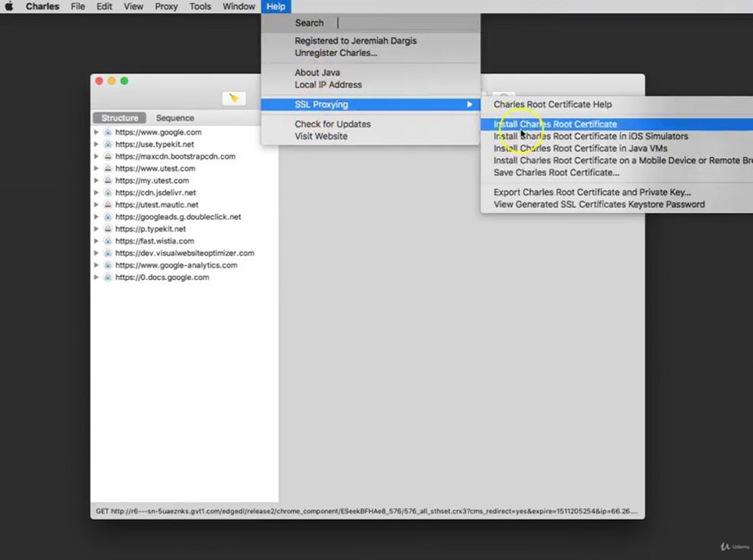Expand the https://my.utest.com node
The height and width of the screenshot is (560, 753).
(96, 181)
